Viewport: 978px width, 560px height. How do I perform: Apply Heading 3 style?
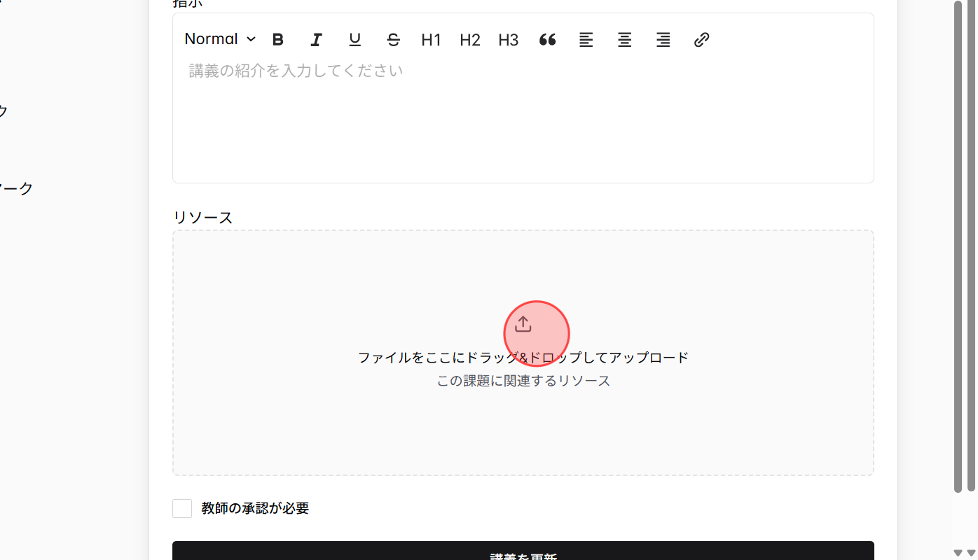click(x=508, y=39)
